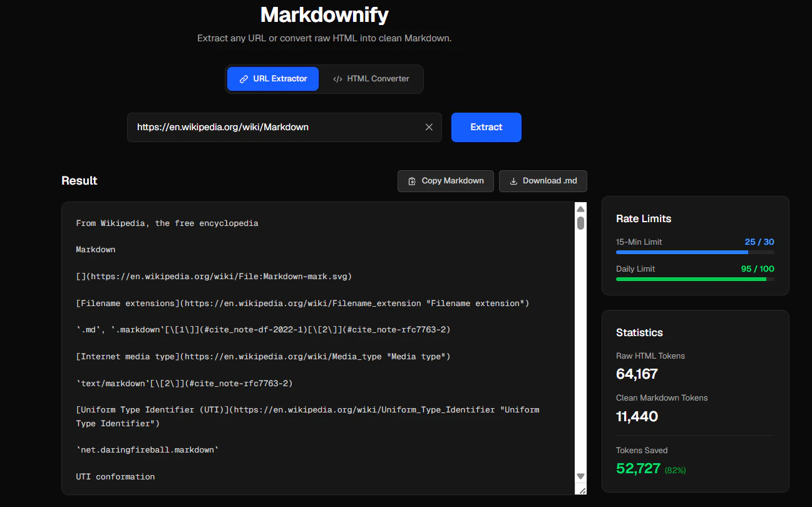The height and width of the screenshot is (507, 812).
Task: Click the result box scroll down arrow
Action: click(580, 476)
